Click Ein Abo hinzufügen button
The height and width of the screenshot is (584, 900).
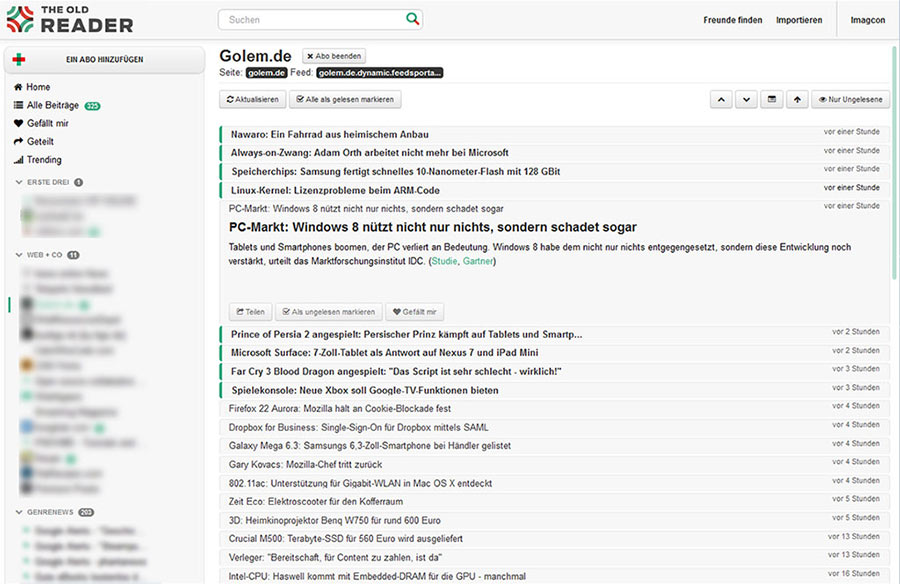(x=104, y=60)
